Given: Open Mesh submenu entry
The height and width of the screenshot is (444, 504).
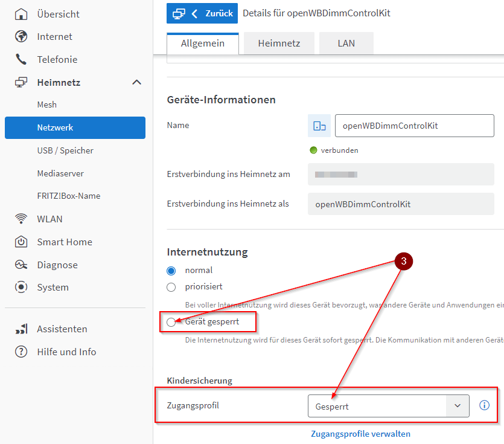Looking at the screenshot, I should tap(47, 105).
